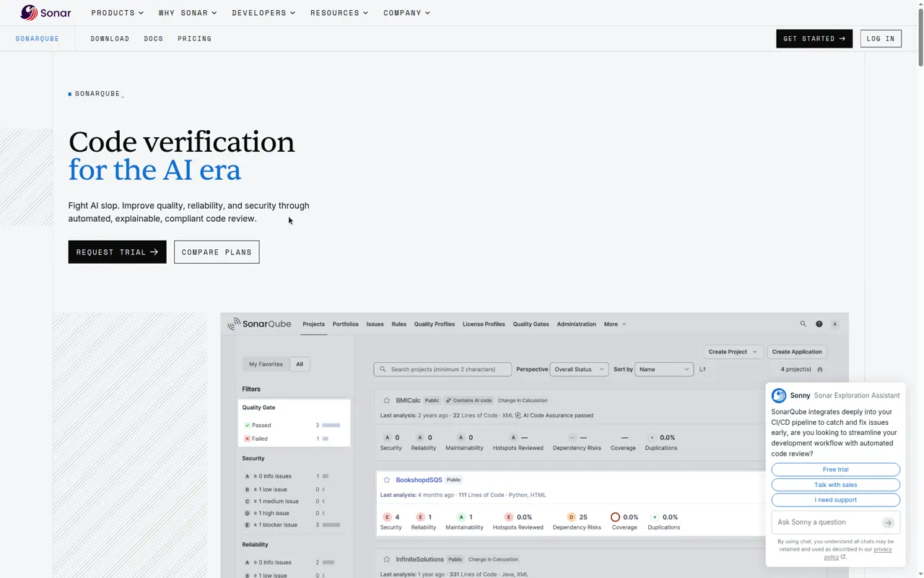This screenshot has height=578, width=924.
Task: Expand the Why Sonar menu
Action: pos(188,13)
